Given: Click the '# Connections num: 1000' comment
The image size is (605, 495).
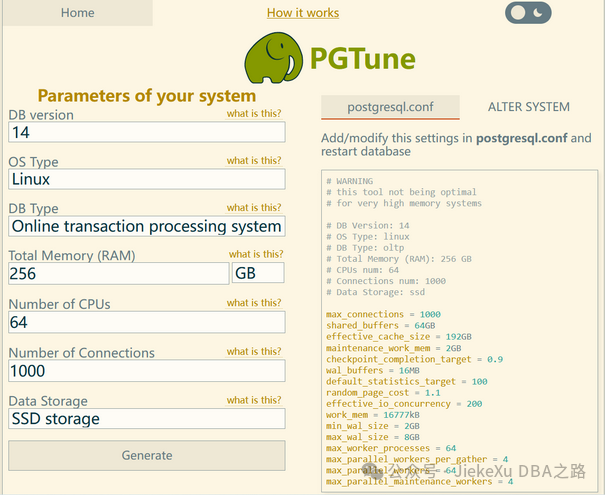Looking at the screenshot, I should coord(386,281).
